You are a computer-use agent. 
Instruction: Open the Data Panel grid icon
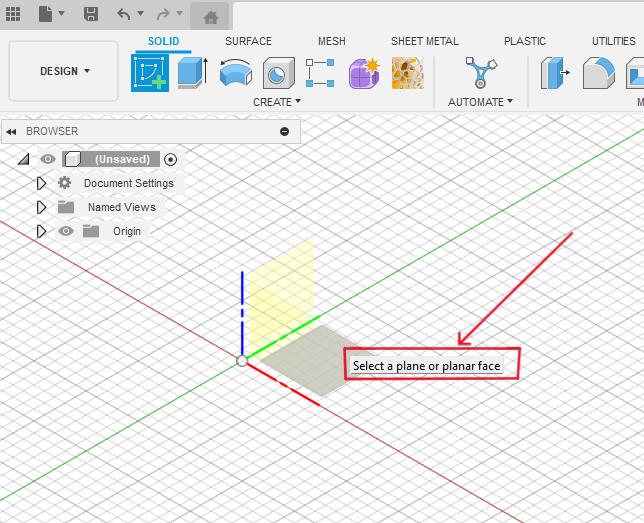tap(13, 14)
